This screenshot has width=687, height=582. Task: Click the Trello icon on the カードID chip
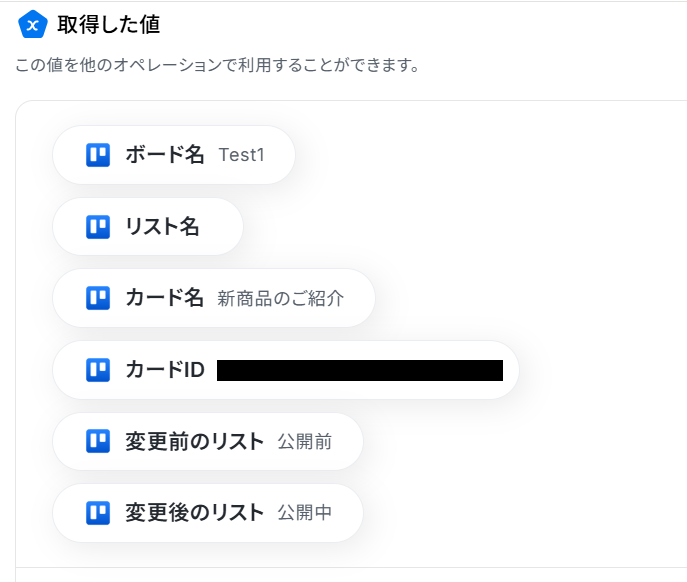(98, 370)
